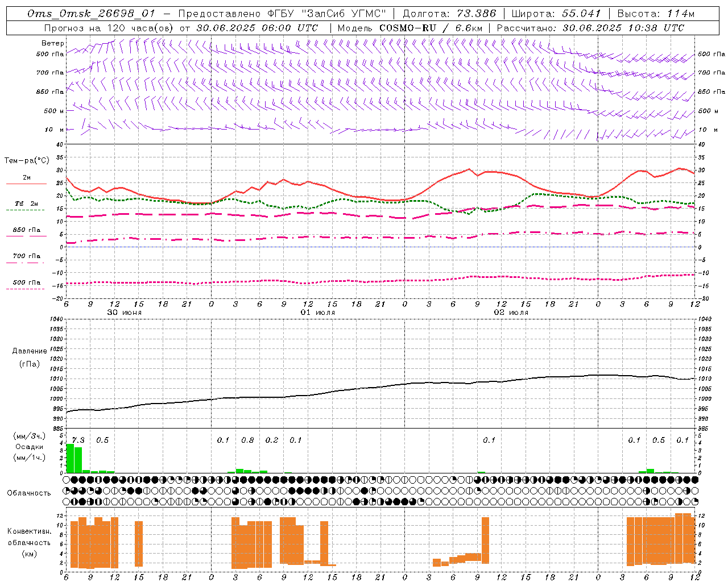Click the 7.3 precipitation total value
The width and height of the screenshot is (728, 582).
[x=78, y=440]
